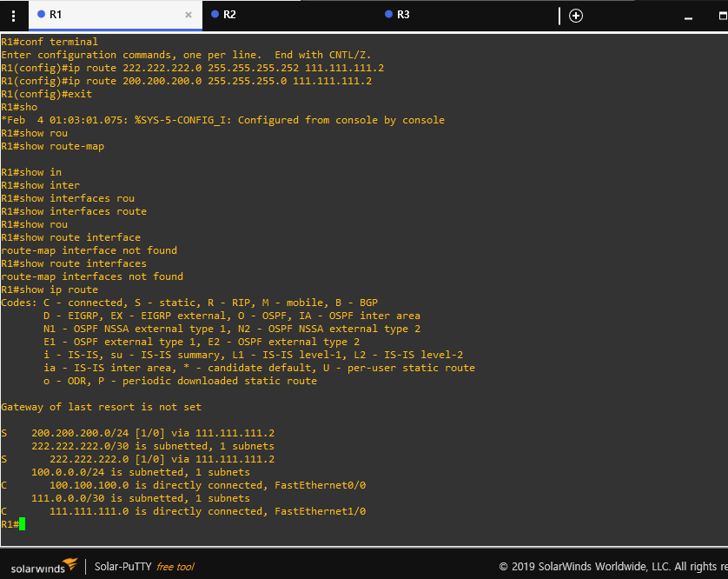The width and height of the screenshot is (728, 579).
Task: Click connected route 111.111.111.0 FastEthernet1/0
Action: (x=183, y=511)
